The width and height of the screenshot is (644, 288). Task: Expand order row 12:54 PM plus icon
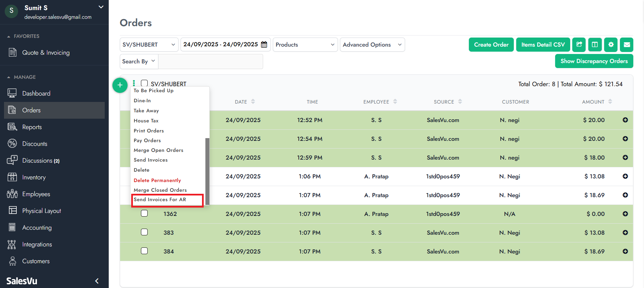[x=625, y=139]
